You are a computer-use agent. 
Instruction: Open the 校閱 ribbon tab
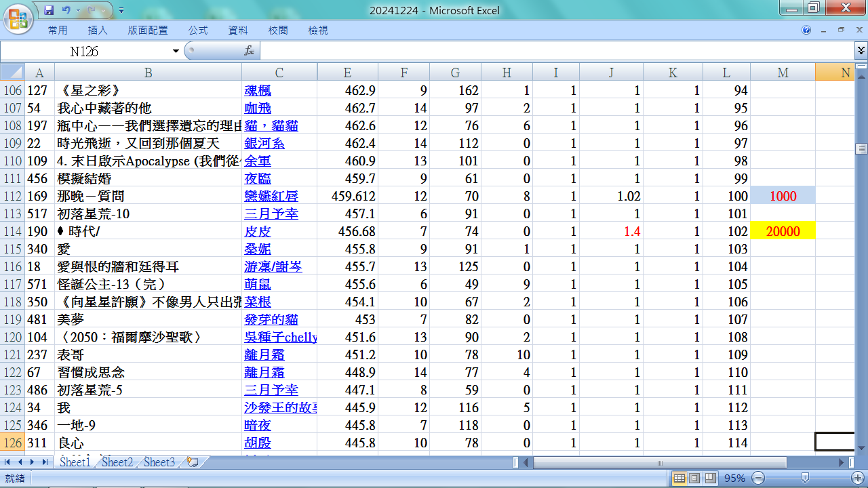[x=278, y=30]
